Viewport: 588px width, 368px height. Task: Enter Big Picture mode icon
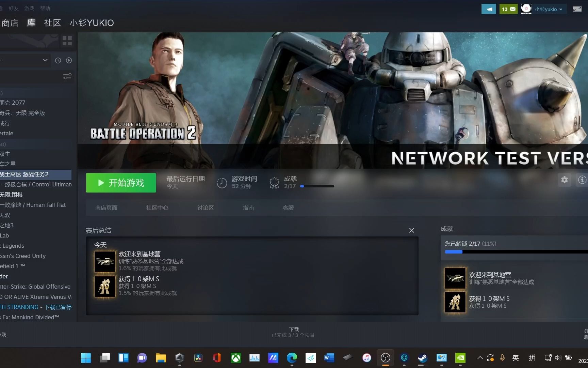pos(577,9)
